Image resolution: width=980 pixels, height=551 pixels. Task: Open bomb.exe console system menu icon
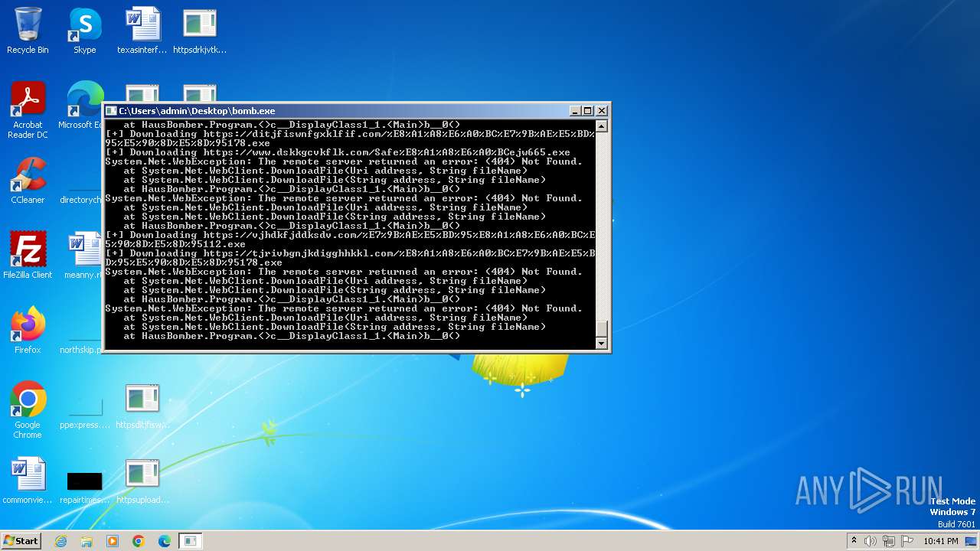111,111
